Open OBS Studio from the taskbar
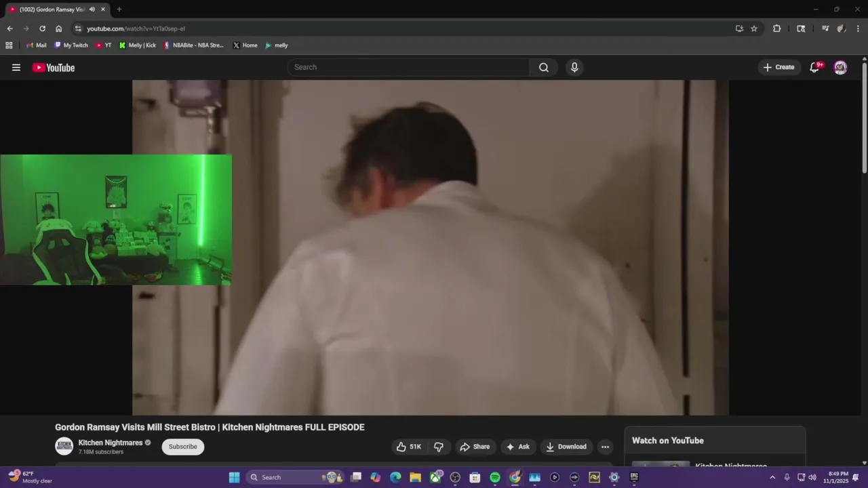 coord(455,477)
